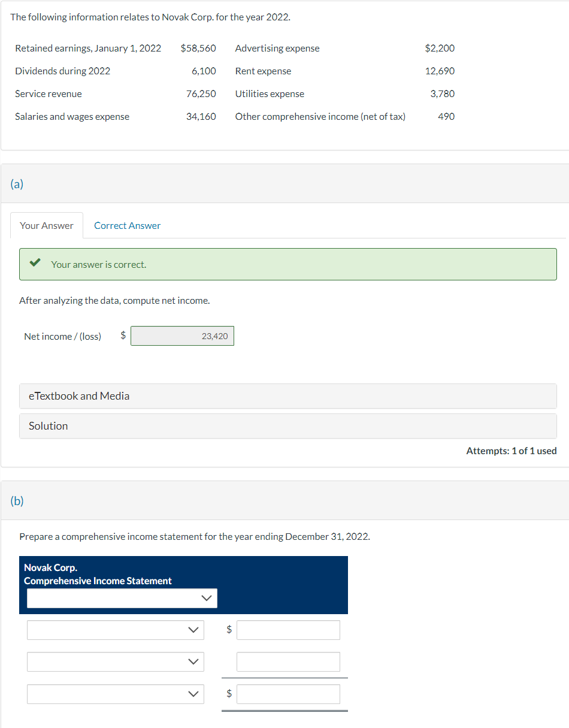The image size is (569, 728).
Task: Click the "Rent expense" label
Action: (x=263, y=71)
